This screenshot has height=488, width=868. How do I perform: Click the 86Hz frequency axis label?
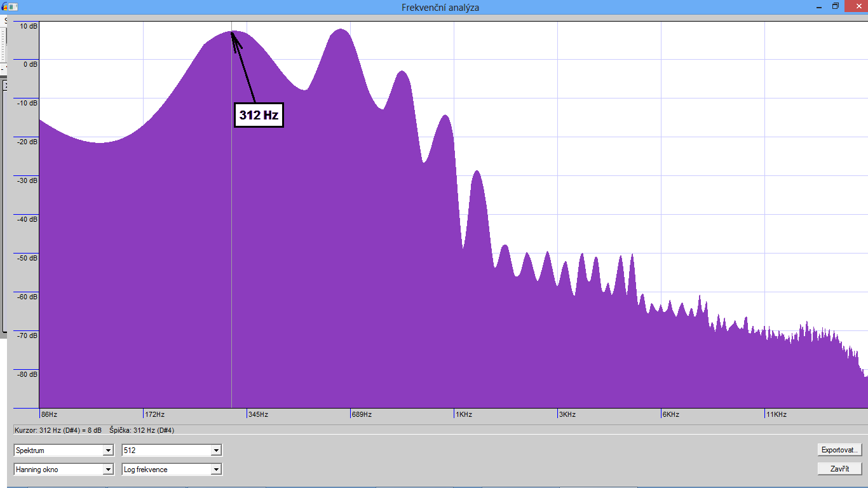point(49,414)
